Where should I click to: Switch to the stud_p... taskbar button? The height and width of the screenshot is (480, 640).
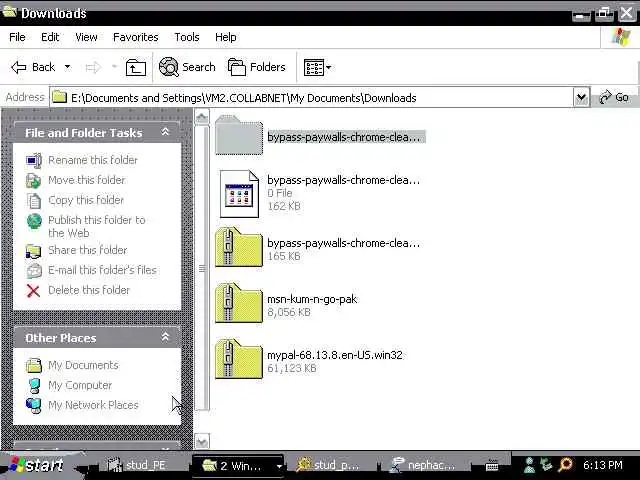click(x=331, y=465)
